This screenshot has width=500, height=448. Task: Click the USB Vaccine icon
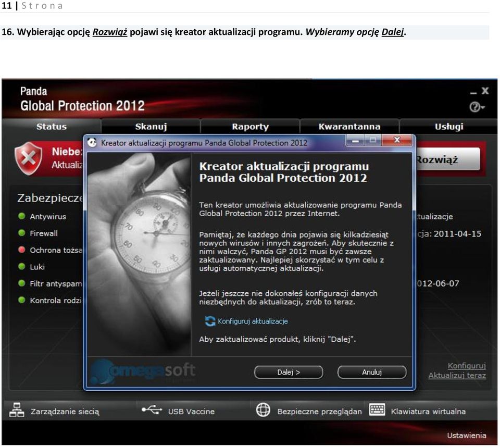152,410
